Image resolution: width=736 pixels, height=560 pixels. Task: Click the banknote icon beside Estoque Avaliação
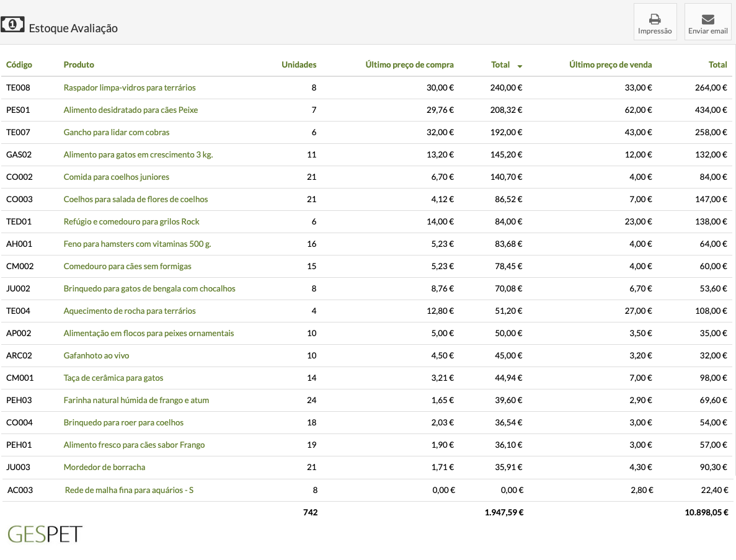(x=12, y=25)
